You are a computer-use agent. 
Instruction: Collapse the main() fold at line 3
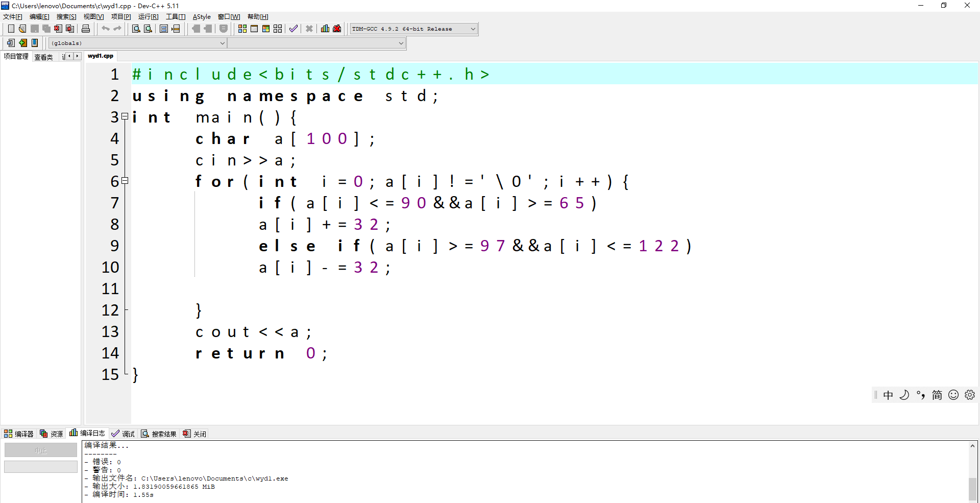pyautogui.click(x=125, y=116)
